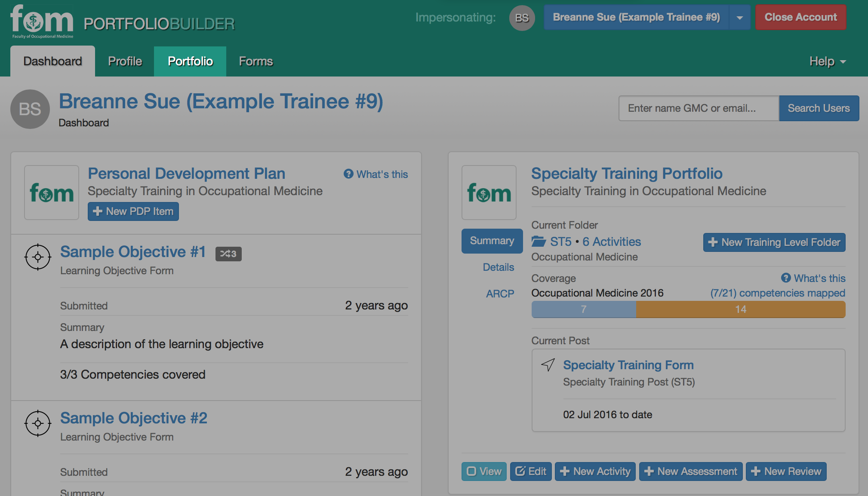Click the large BS profile avatar
Screen dimensions: 868x496
30,109
